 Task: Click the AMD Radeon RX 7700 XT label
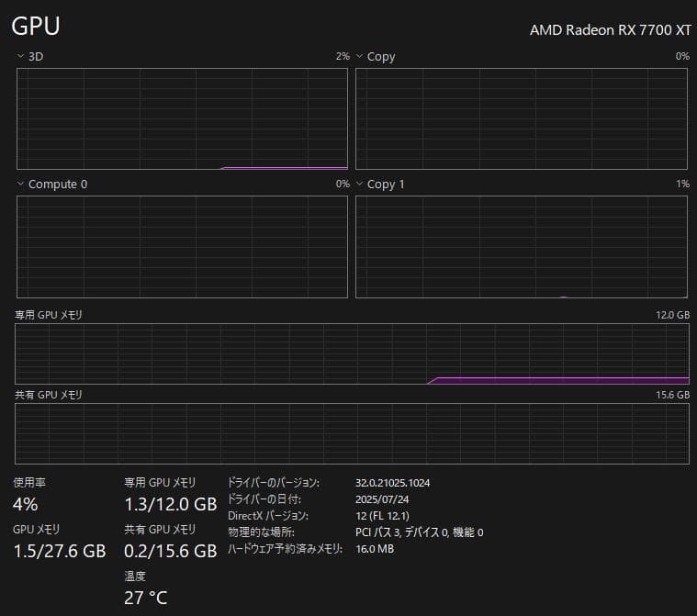[x=610, y=29]
